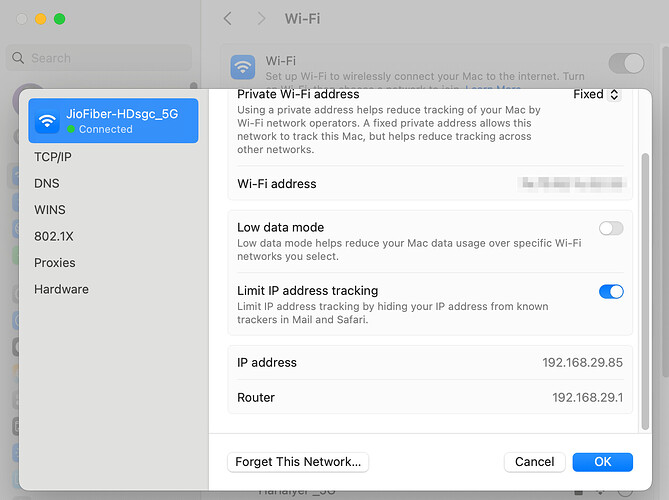669x500 pixels.
Task: Go forward using the right chevron
Action: (261, 19)
